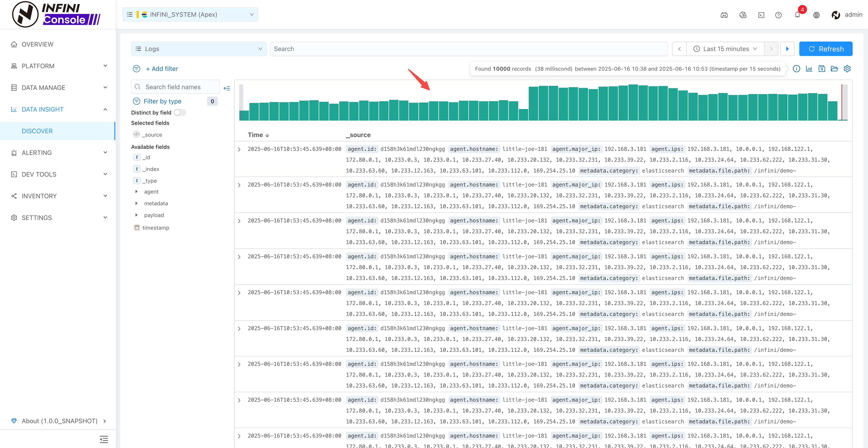Click the help question-mark icon

click(x=778, y=15)
